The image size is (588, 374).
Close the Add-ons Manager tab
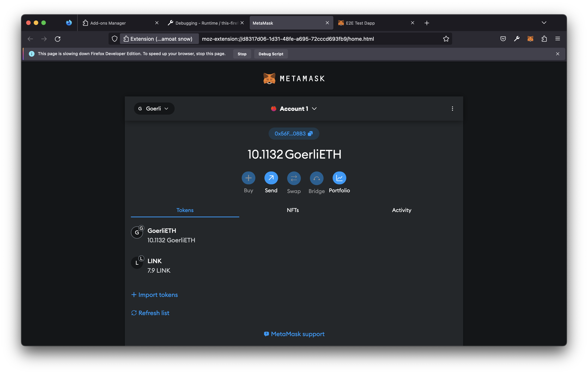157,23
